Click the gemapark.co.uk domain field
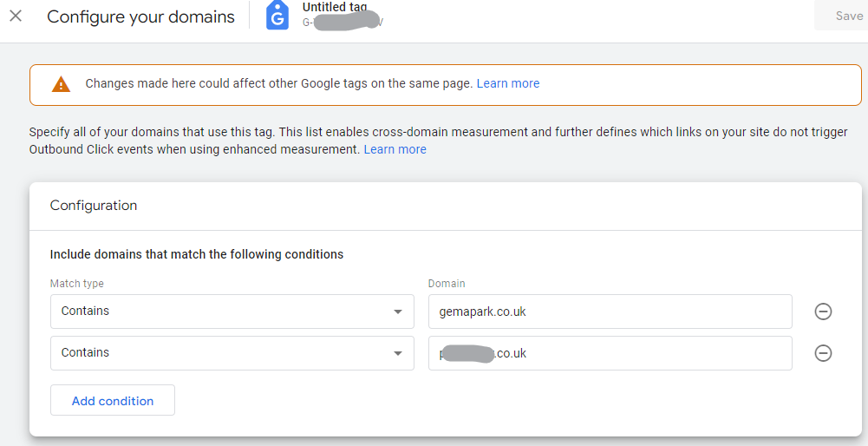868x446 pixels. [x=610, y=312]
